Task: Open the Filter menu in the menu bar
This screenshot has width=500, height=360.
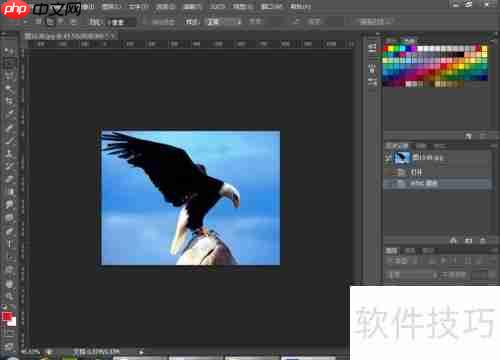Action: [x=192, y=6]
